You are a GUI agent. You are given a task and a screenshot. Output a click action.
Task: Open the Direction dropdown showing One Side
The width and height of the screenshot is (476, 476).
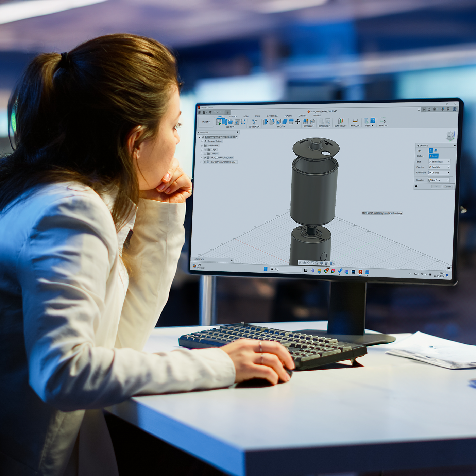pyautogui.click(x=439, y=167)
